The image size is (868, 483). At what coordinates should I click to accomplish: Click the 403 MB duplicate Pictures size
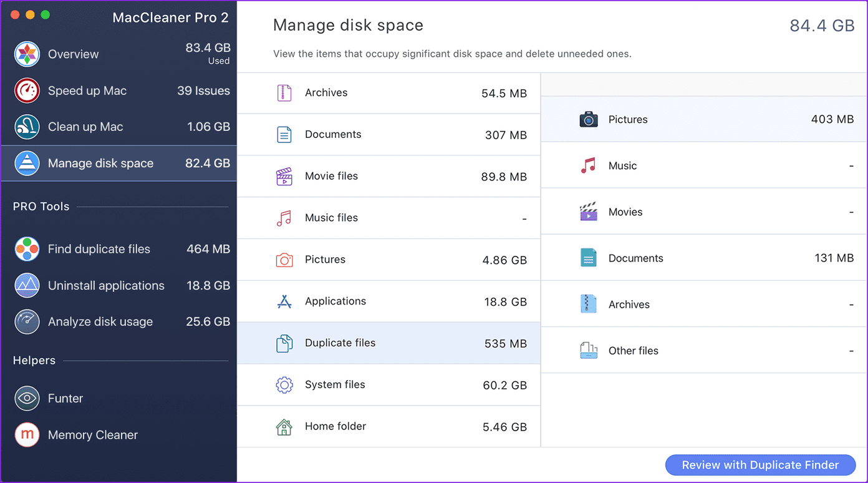tap(832, 119)
